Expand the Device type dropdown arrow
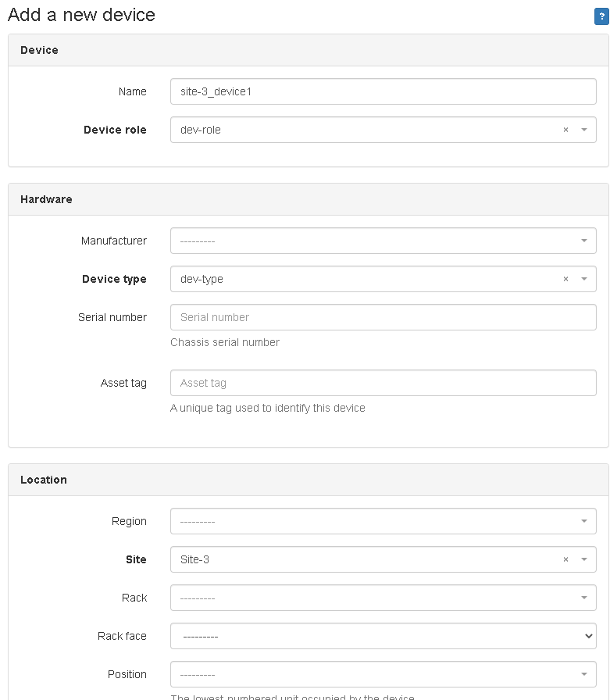The width and height of the screenshot is (610, 700). pos(584,280)
